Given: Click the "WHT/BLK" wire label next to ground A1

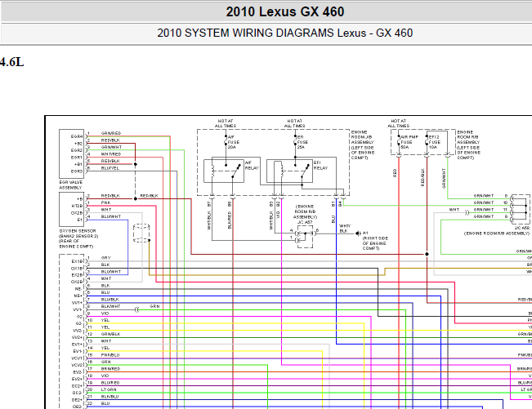Looking at the screenshot, I should [345, 229].
